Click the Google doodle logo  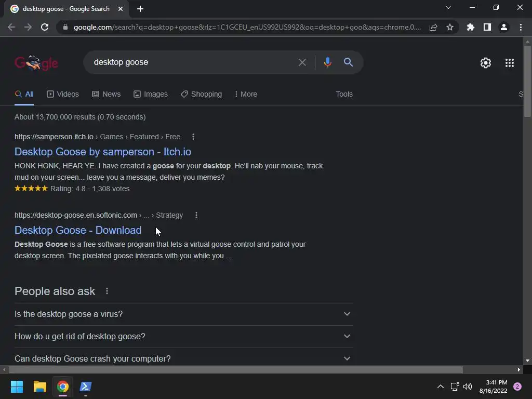[36, 63]
